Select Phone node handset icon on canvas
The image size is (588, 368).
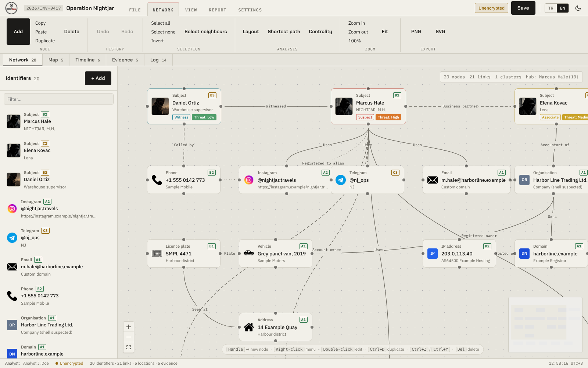tap(157, 180)
